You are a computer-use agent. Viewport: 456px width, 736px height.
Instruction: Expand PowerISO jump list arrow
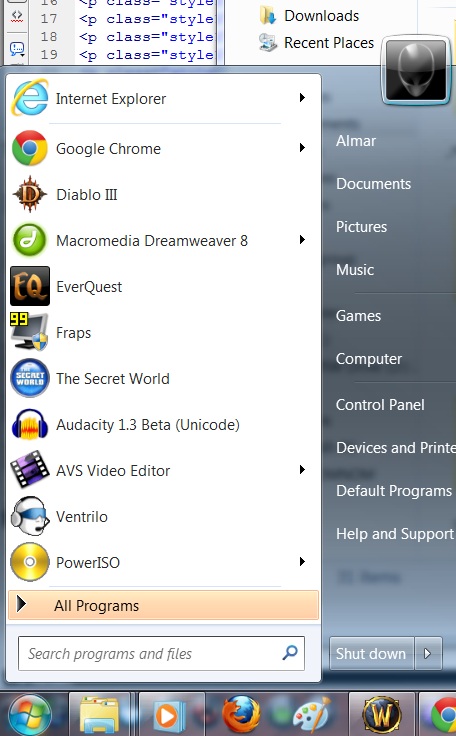(302, 562)
